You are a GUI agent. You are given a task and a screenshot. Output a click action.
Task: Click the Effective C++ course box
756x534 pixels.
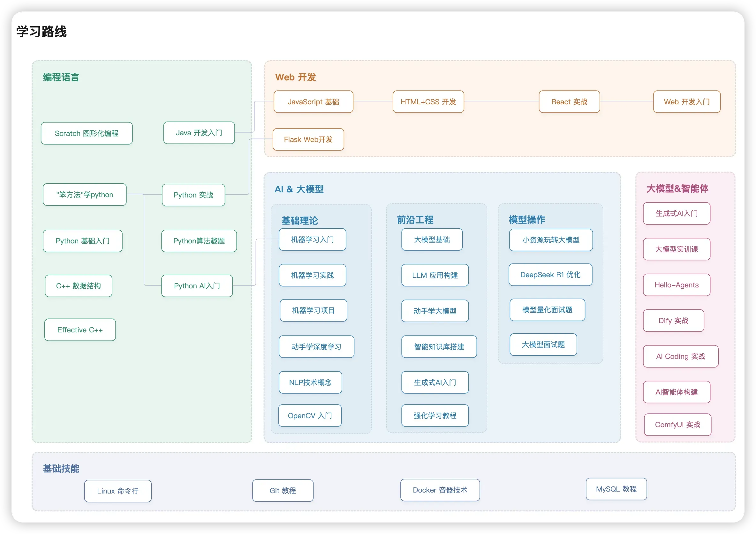coord(80,330)
